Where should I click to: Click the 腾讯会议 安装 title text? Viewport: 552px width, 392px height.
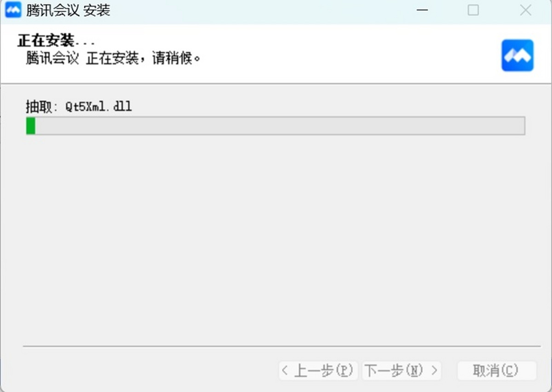68,10
